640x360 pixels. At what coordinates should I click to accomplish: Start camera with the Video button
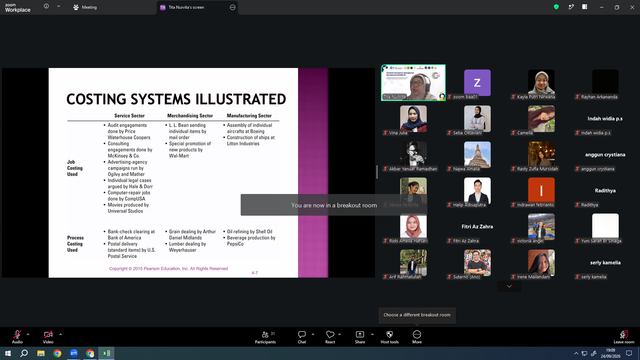(48, 336)
